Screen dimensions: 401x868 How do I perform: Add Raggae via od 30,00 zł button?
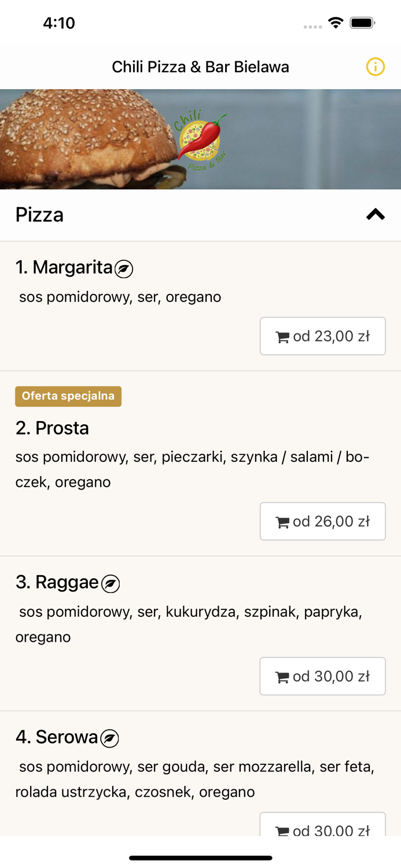point(323,676)
